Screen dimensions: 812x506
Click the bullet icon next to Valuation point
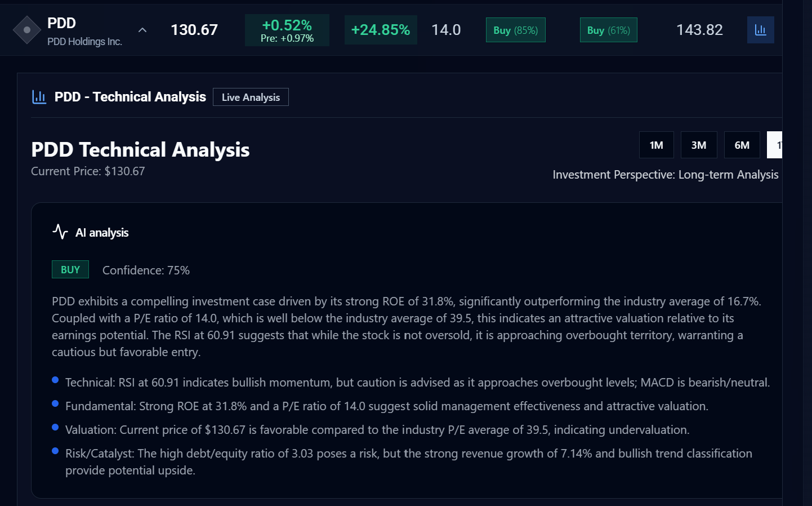[x=55, y=426]
